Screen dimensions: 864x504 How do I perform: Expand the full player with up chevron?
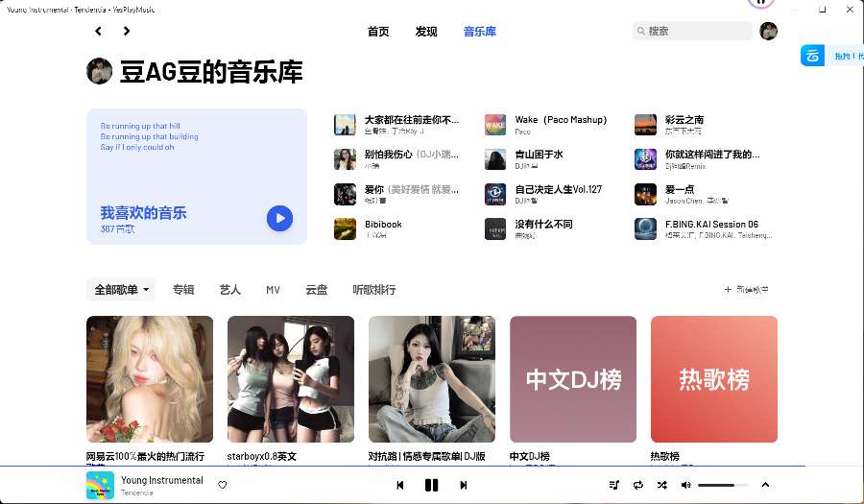click(765, 485)
